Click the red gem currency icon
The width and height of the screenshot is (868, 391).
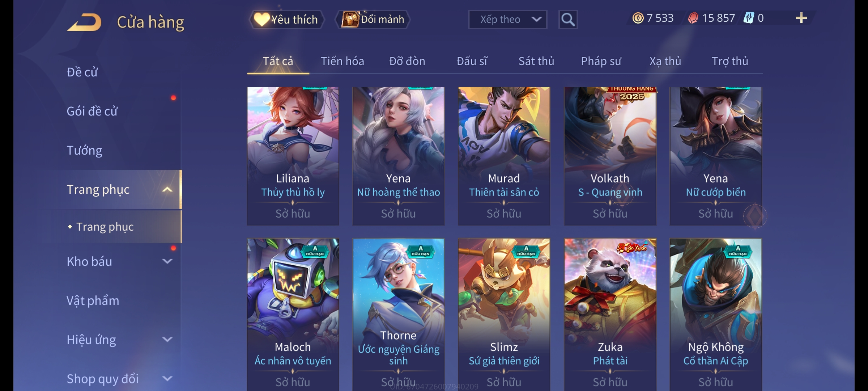(x=693, y=18)
